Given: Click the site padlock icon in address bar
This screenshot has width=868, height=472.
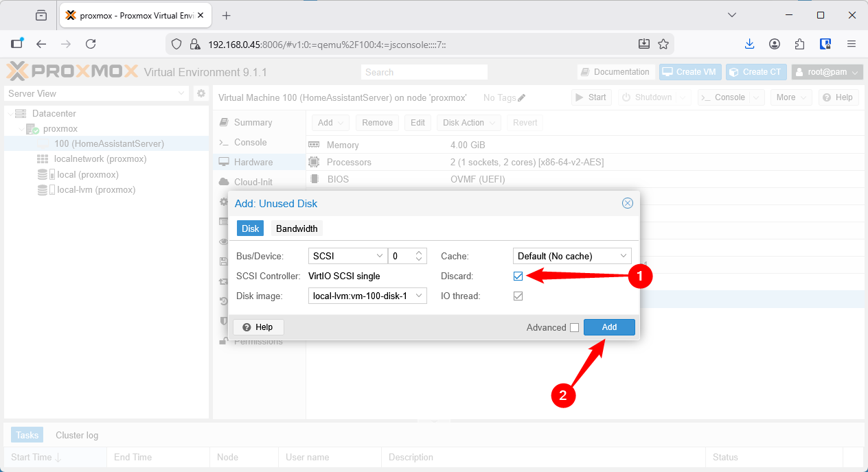Looking at the screenshot, I should click(x=194, y=44).
